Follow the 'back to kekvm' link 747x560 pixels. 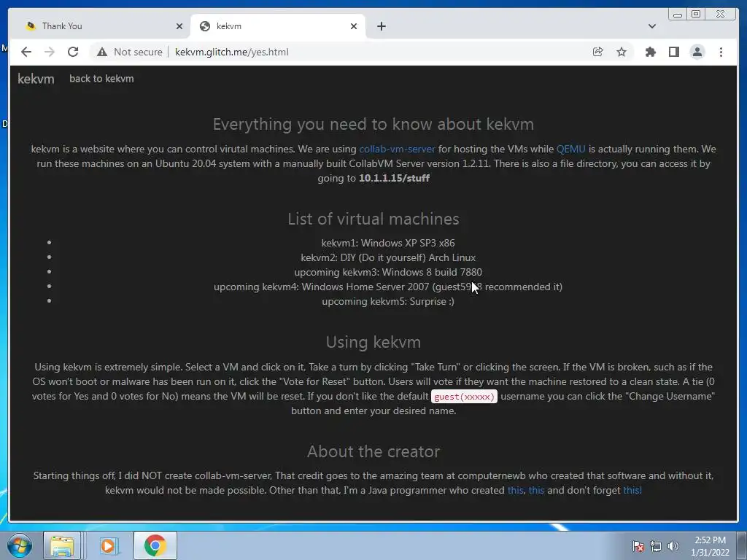(x=101, y=79)
